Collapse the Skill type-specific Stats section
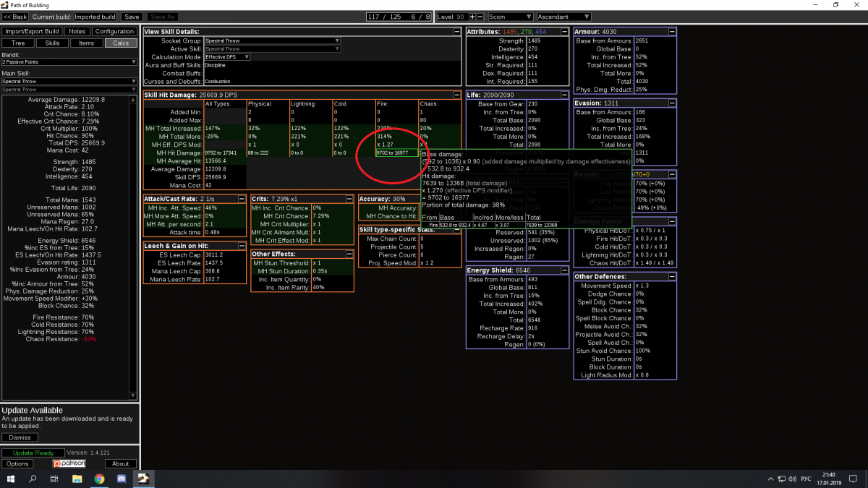 click(456, 230)
